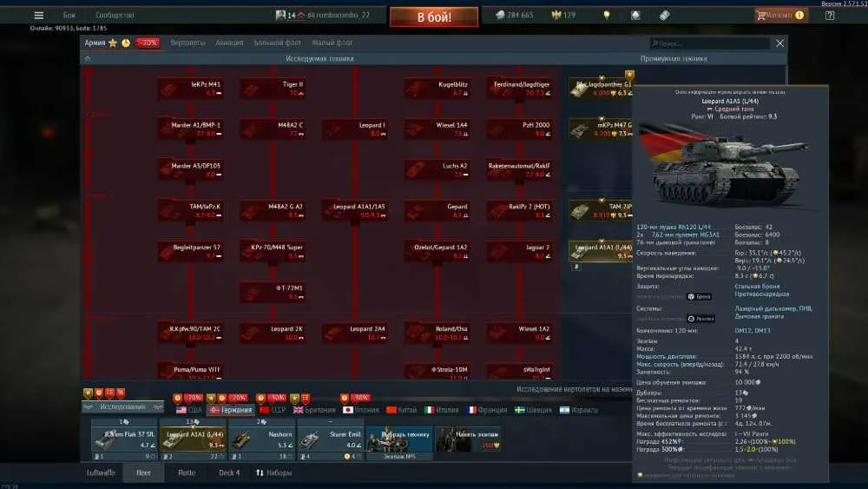Select the Leopard 2K vehicle card
The width and height of the screenshot is (868, 489).
tap(273, 333)
